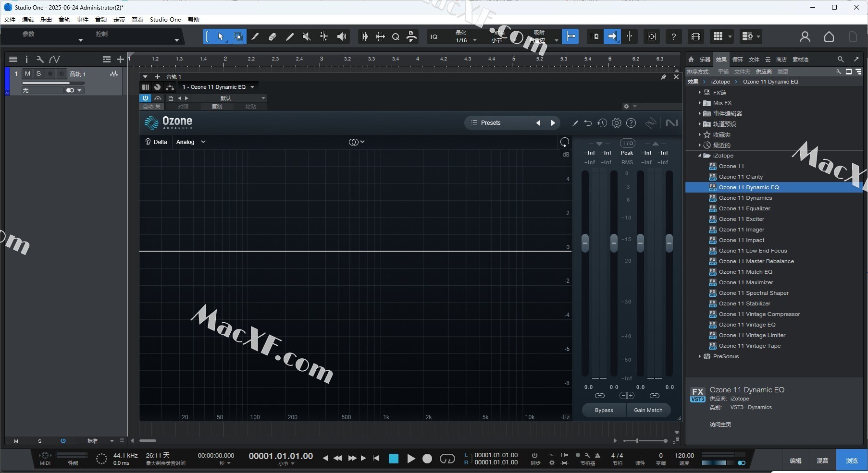Screen dimensions: 868x473
Task: Add a track with the plus icon
Action: click(x=120, y=59)
